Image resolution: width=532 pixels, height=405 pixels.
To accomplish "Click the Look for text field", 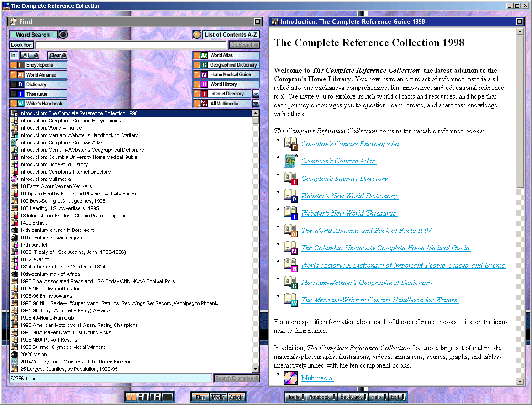I will [x=131, y=45].
